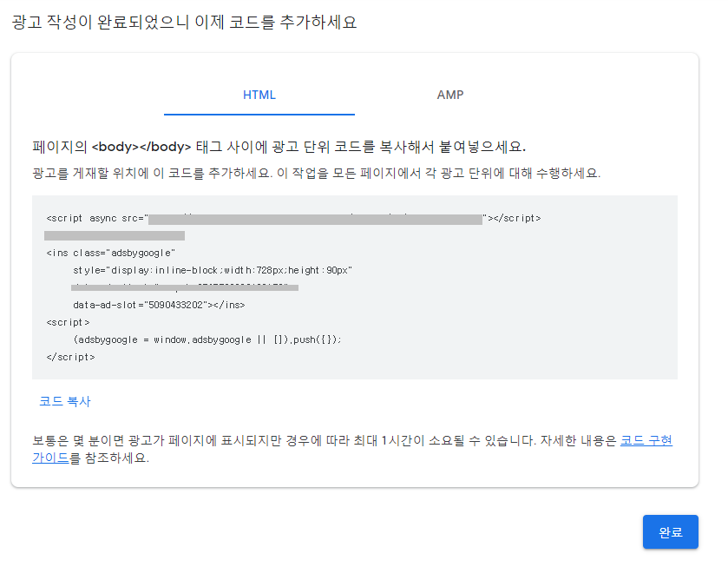Click the text 광고를 게재할 위치에 이 코드를 추가하세요
This screenshot has height=580, width=728.
coord(153,174)
